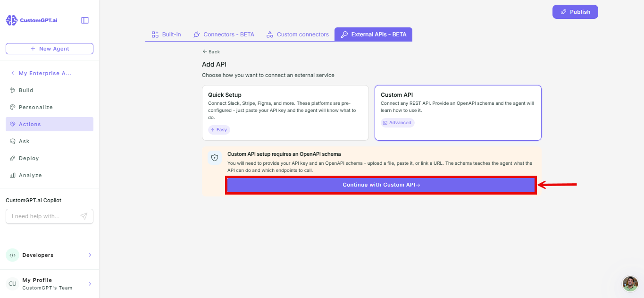Select the External APIs - BETA tab
This screenshot has width=644, height=298.
pyautogui.click(x=373, y=34)
